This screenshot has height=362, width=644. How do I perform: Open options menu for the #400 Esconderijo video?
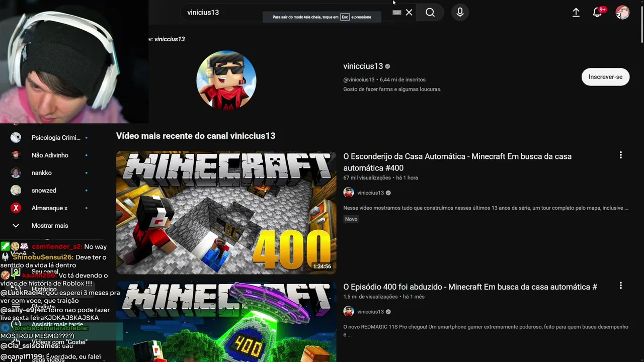coord(621,155)
